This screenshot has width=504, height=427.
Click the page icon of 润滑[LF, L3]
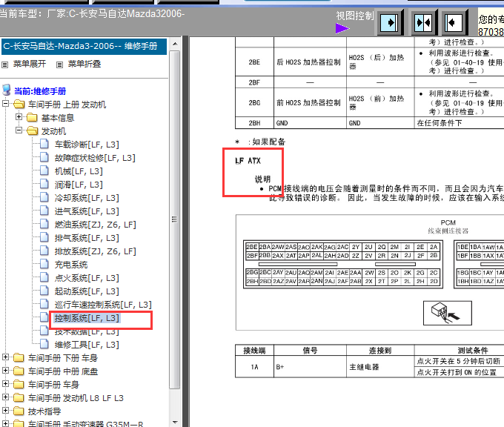(x=44, y=184)
